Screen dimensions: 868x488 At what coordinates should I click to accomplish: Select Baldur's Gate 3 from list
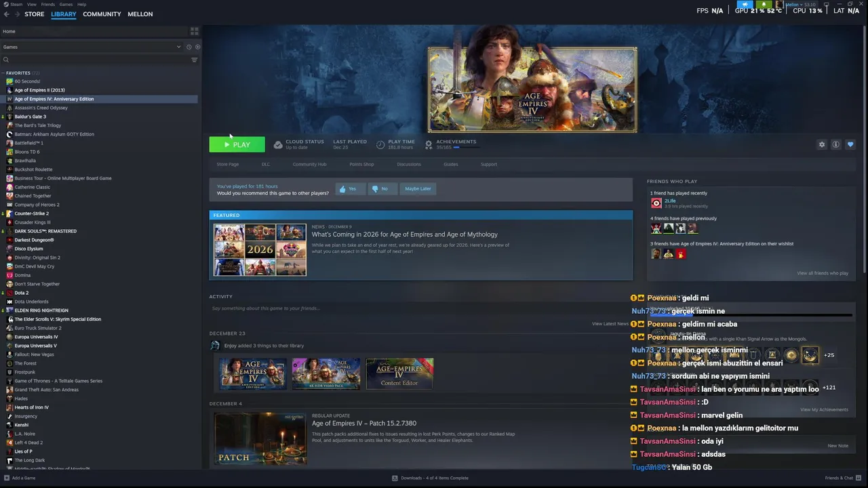pyautogui.click(x=31, y=117)
